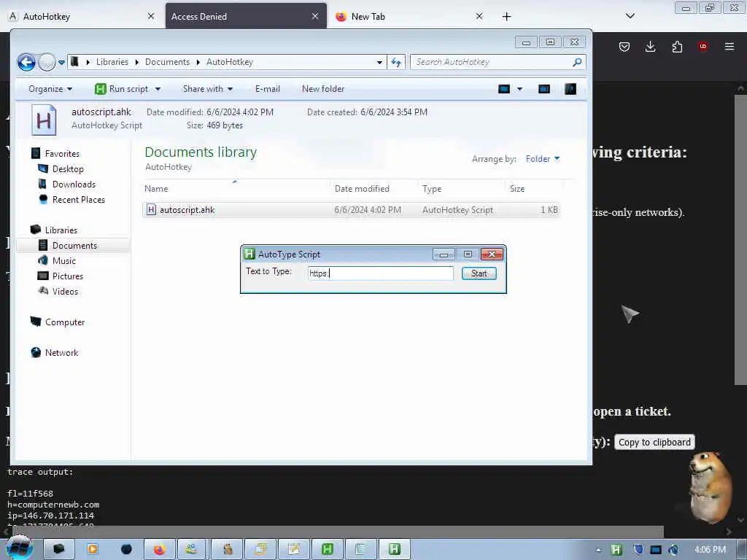The width and height of the screenshot is (747, 560).
Task: Switch to the AutoHotkey browser tab
Action: click(81, 17)
